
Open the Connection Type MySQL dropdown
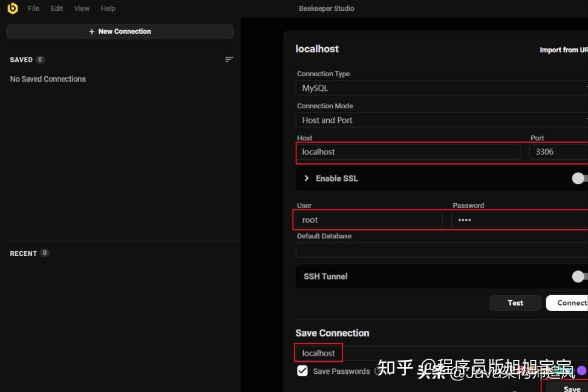click(x=442, y=88)
